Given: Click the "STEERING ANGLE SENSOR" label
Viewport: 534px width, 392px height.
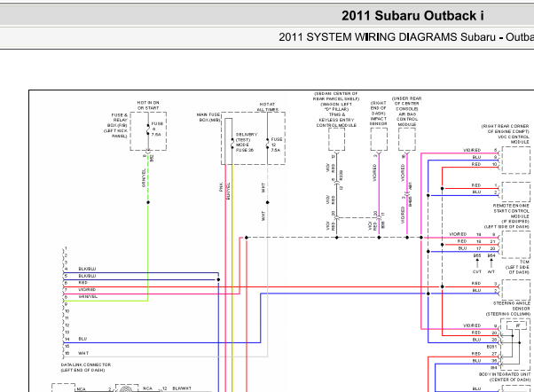Looking at the screenshot, I should coord(512,306).
